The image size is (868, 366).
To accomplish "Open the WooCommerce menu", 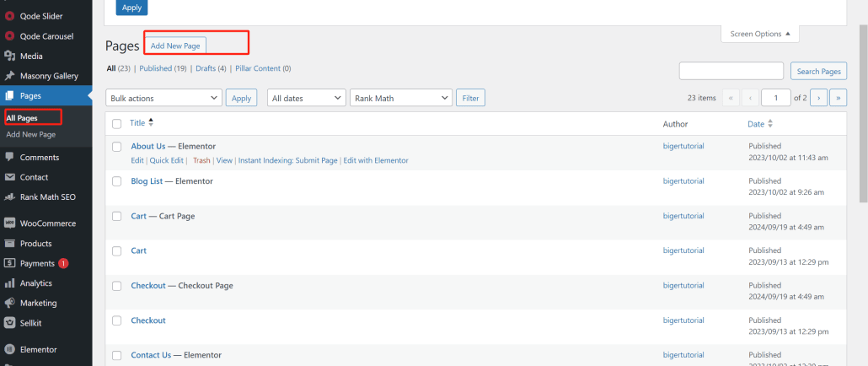I will pos(46,223).
